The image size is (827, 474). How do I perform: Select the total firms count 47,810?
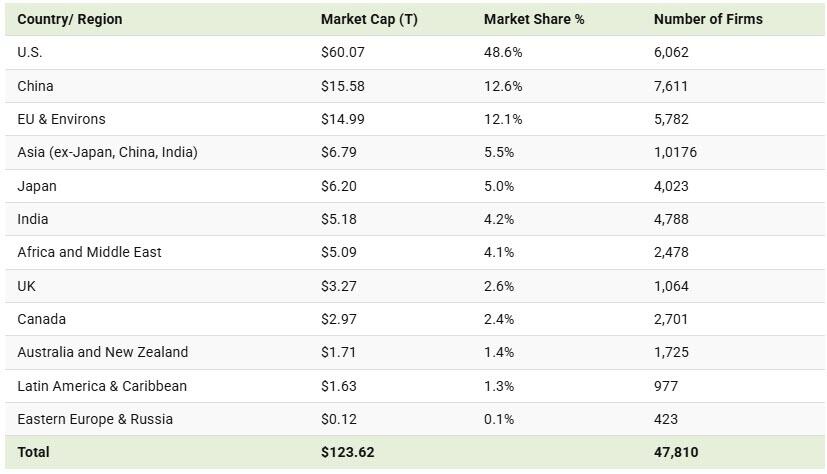[676, 452]
